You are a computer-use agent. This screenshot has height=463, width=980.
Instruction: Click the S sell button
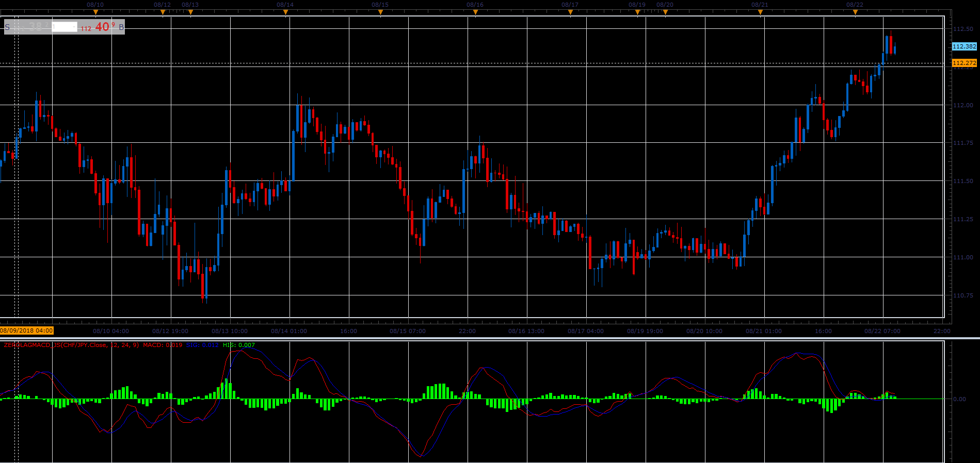(x=7, y=27)
